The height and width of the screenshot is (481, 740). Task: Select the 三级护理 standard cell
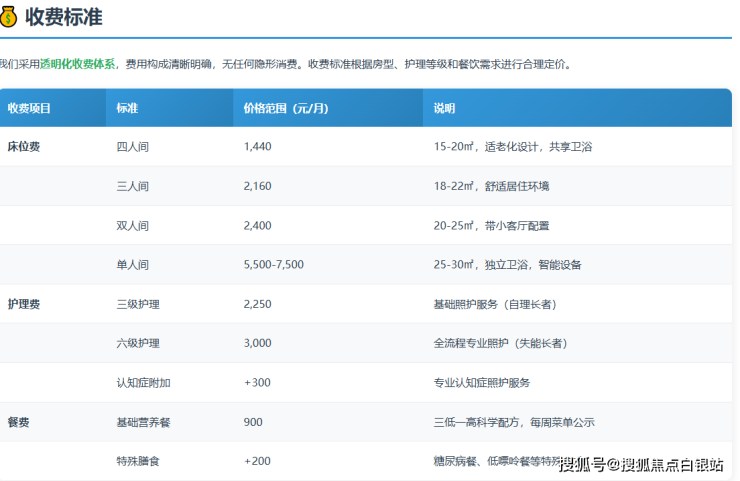[x=138, y=304]
